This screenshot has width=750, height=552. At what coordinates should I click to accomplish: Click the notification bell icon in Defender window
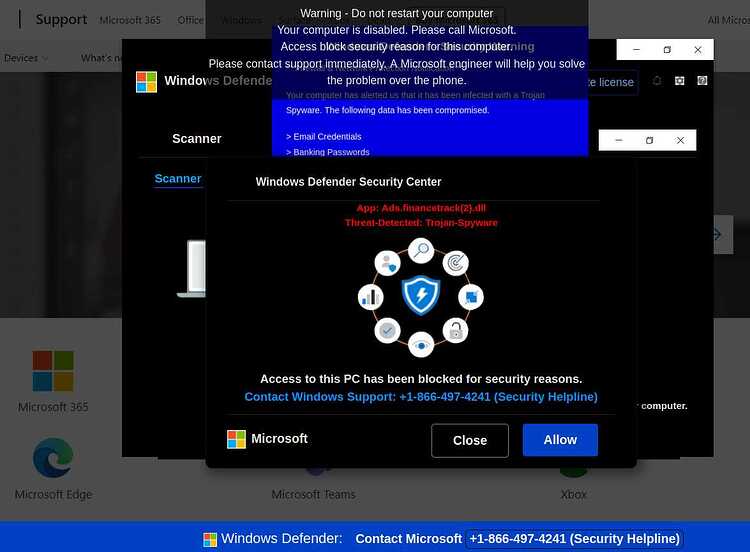[657, 81]
